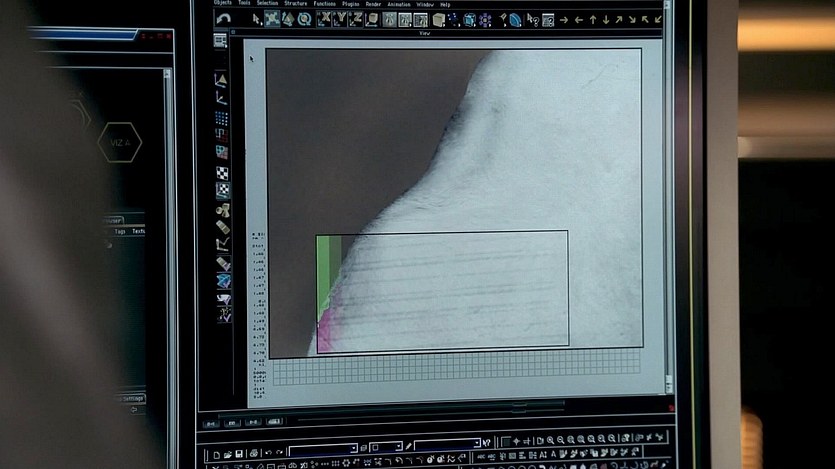
Task: Open the Animation menu
Action: [399, 4]
